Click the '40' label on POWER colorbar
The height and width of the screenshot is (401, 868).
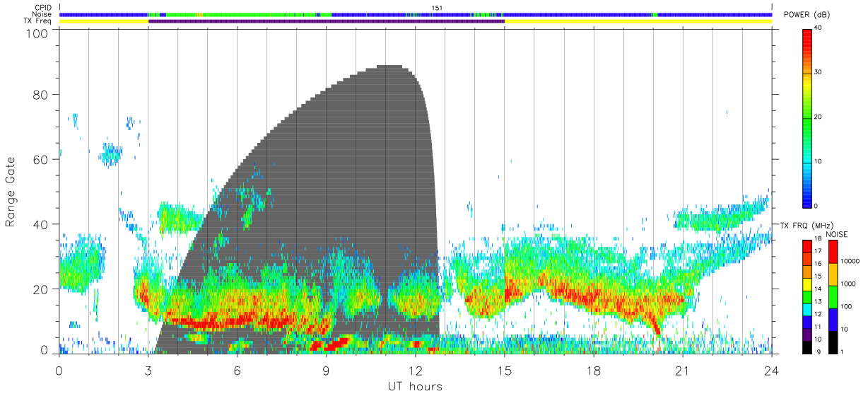click(819, 28)
